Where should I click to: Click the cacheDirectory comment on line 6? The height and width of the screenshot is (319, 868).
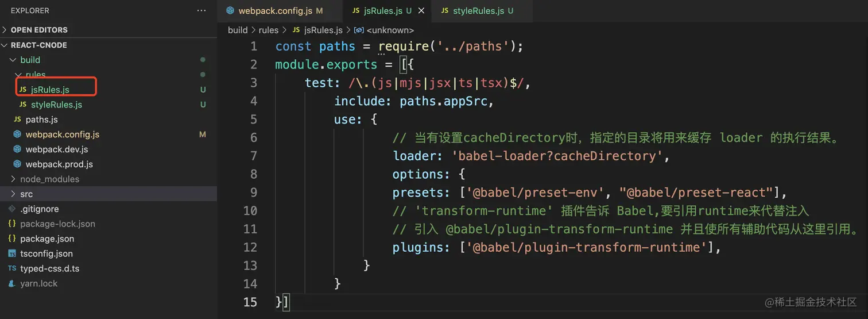click(x=616, y=137)
